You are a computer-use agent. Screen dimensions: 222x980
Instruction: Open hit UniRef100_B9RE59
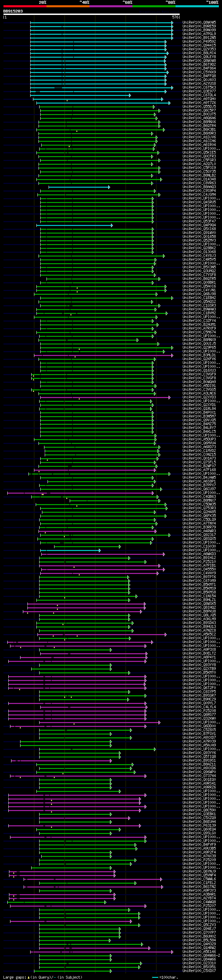(199, 26)
